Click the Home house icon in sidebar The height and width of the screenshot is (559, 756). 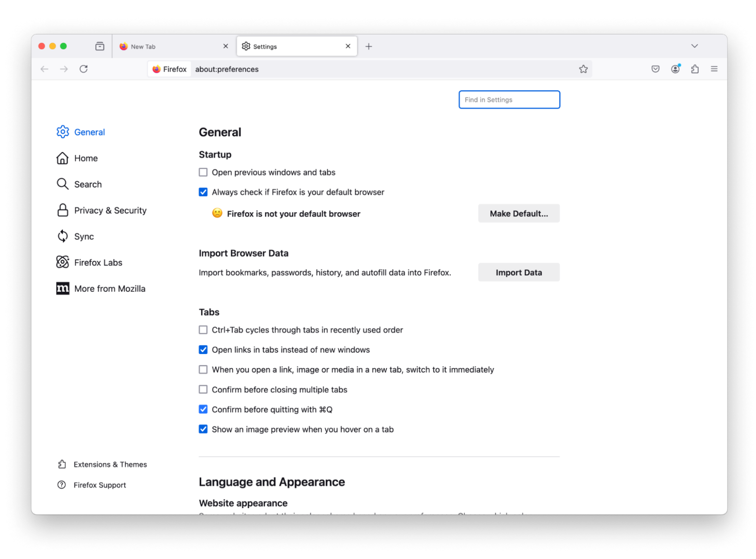click(x=63, y=158)
